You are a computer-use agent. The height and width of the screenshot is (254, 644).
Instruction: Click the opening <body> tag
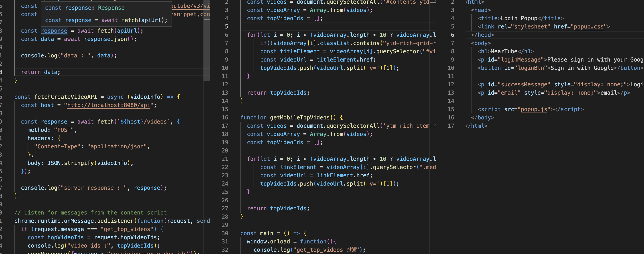point(481,43)
